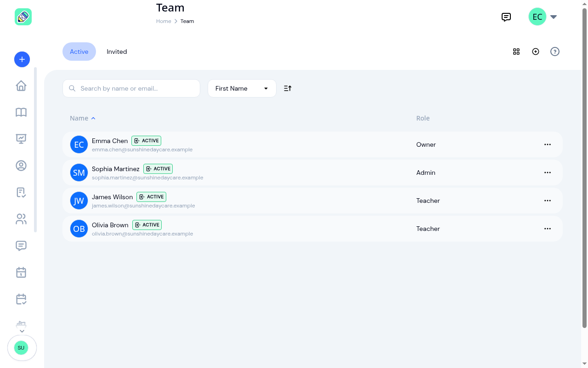Open the open-book icon in sidebar
The image size is (588, 368).
(x=21, y=112)
